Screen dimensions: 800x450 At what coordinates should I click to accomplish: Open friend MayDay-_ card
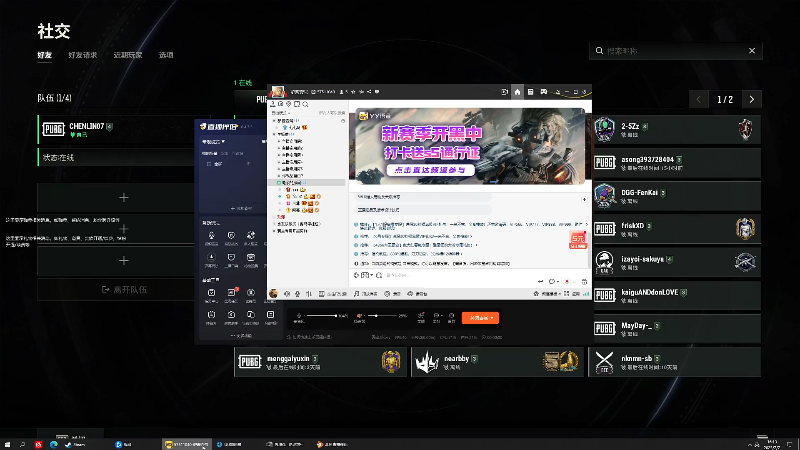click(677, 329)
